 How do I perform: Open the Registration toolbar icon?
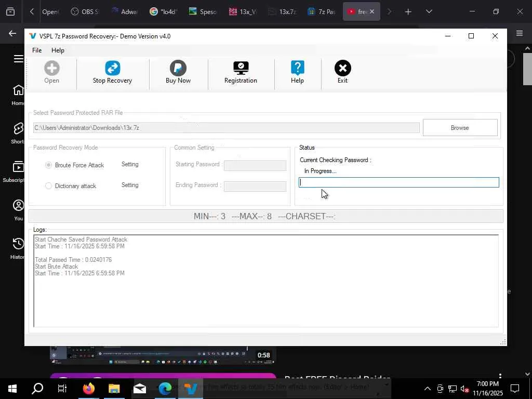pos(241,72)
